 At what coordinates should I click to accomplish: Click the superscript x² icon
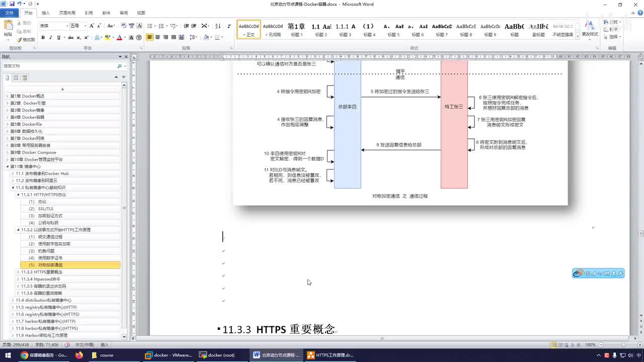86,38
